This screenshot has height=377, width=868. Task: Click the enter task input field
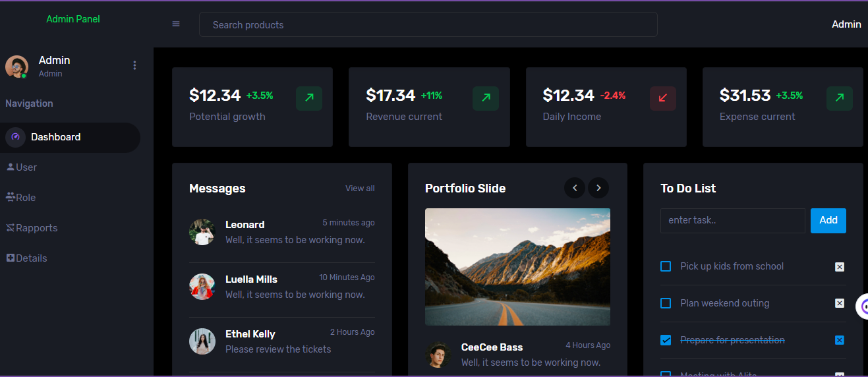tap(733, 221)
